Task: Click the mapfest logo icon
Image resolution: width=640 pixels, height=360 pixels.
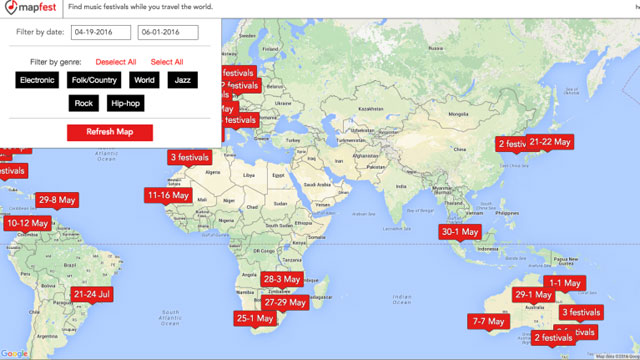Action: 11,7
